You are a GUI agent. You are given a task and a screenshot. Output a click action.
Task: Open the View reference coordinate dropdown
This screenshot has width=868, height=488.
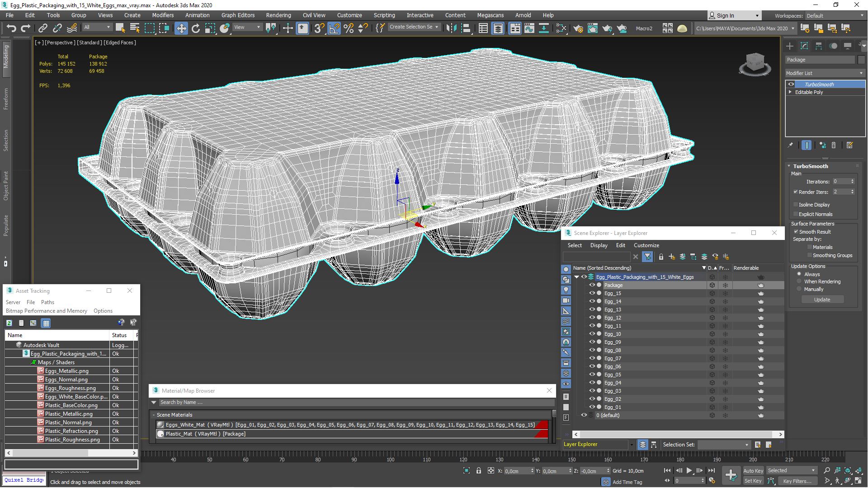coord(247,27)
